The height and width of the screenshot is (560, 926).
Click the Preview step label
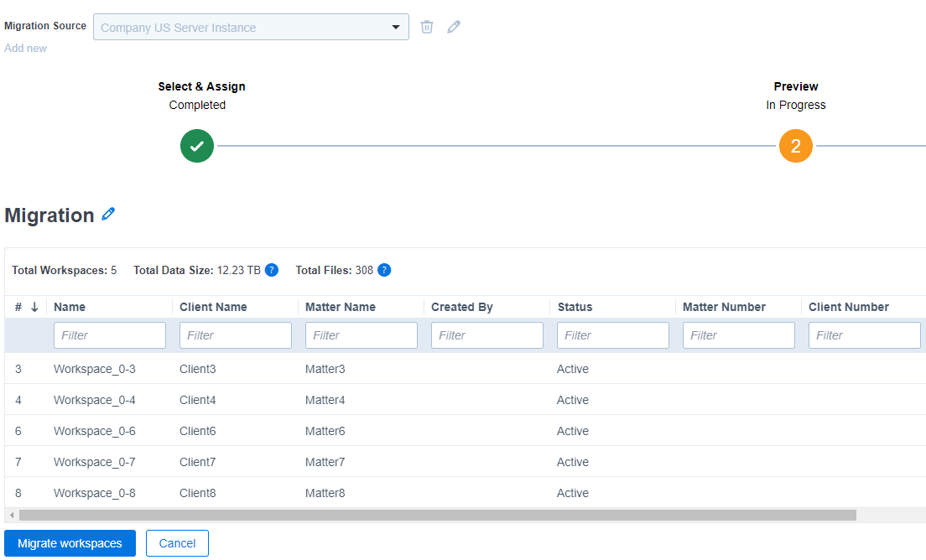796,86
